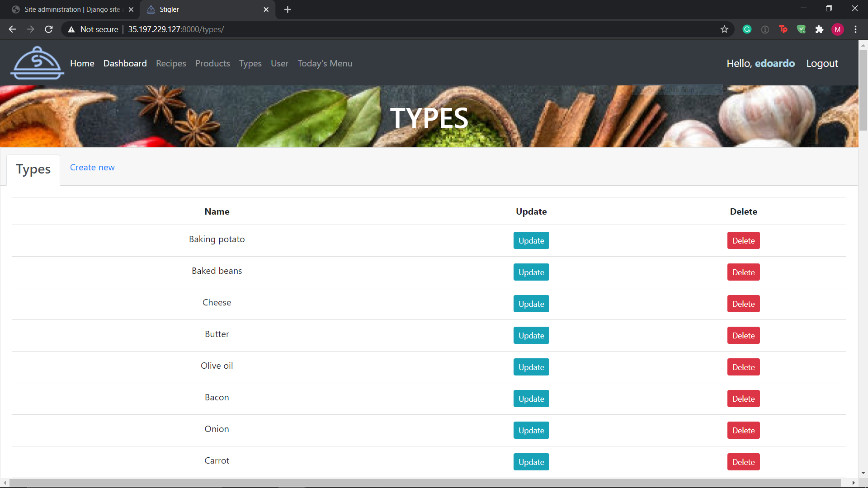This screenshot has width=868, height=488.
Task: Open Recipes in the navigation bar
Action: pyautogui.click(x=171, y=64)
